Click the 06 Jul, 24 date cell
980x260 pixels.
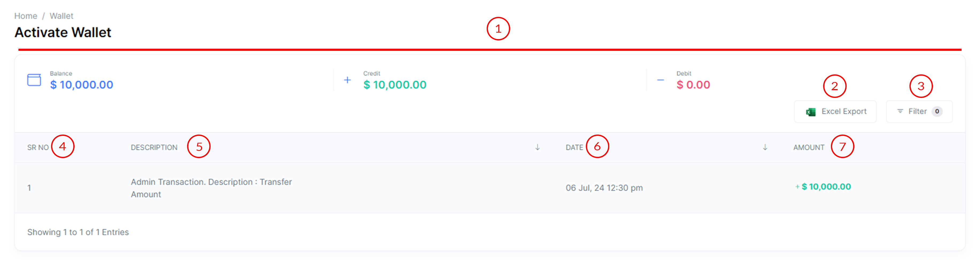604,188
